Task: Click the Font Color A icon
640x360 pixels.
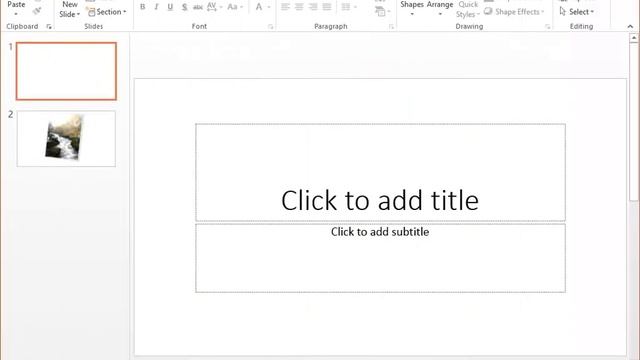Action: point(259,7)
